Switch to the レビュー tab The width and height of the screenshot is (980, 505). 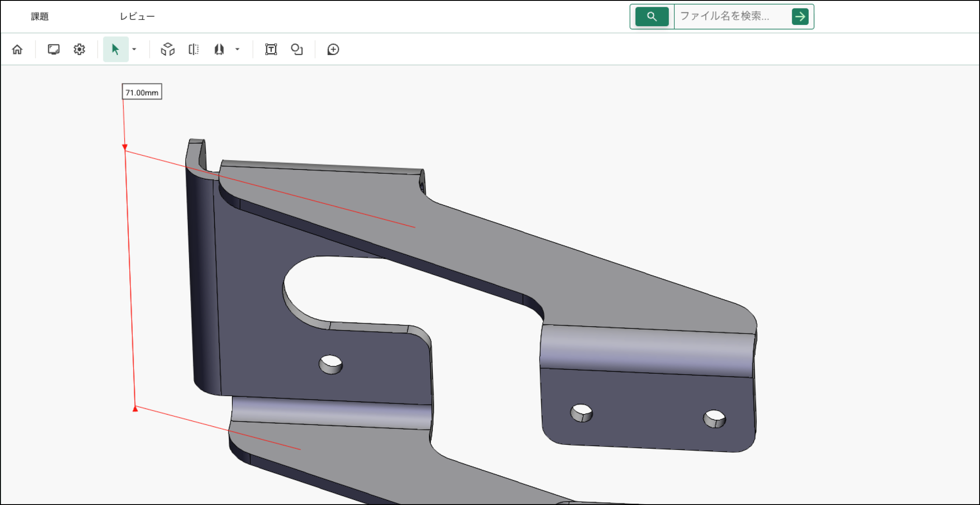click(x=137, y=17)
